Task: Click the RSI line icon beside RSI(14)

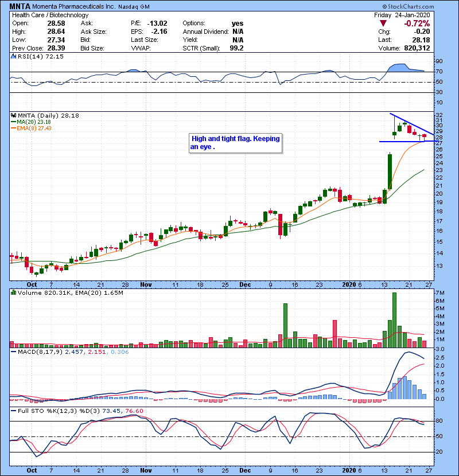Action: [x=13, y=56]
